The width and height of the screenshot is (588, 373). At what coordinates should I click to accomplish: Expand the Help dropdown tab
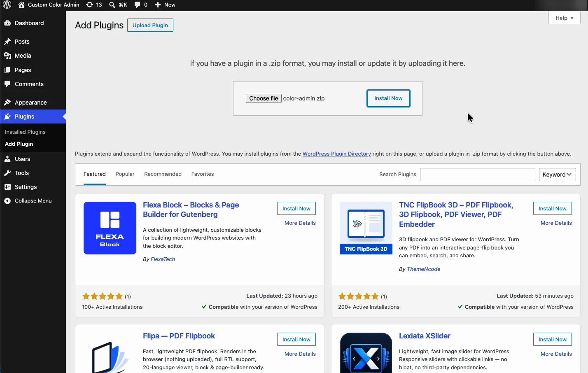(564, 18)
